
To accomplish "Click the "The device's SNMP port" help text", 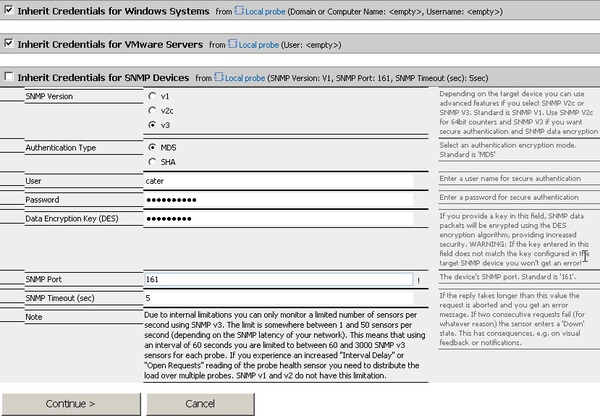I will 507,277.
